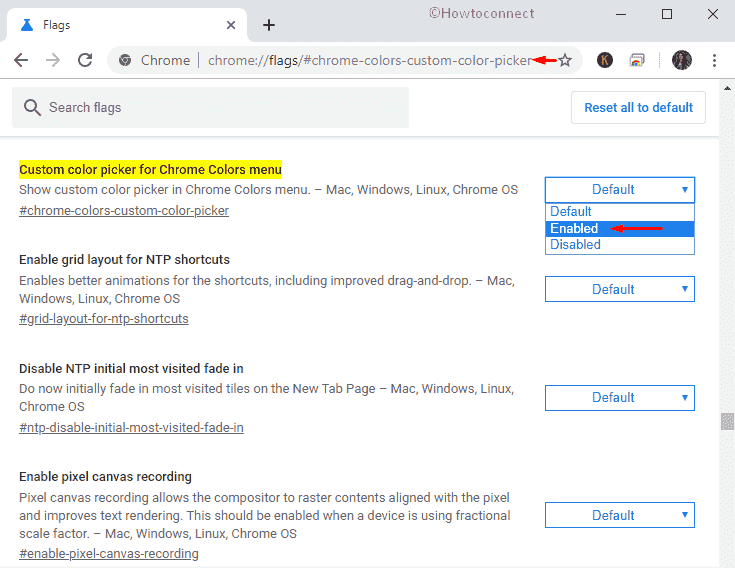The image size is (735, 568).
Task: Choose Enabled in the dropdown list
Action: pos(620,228)
